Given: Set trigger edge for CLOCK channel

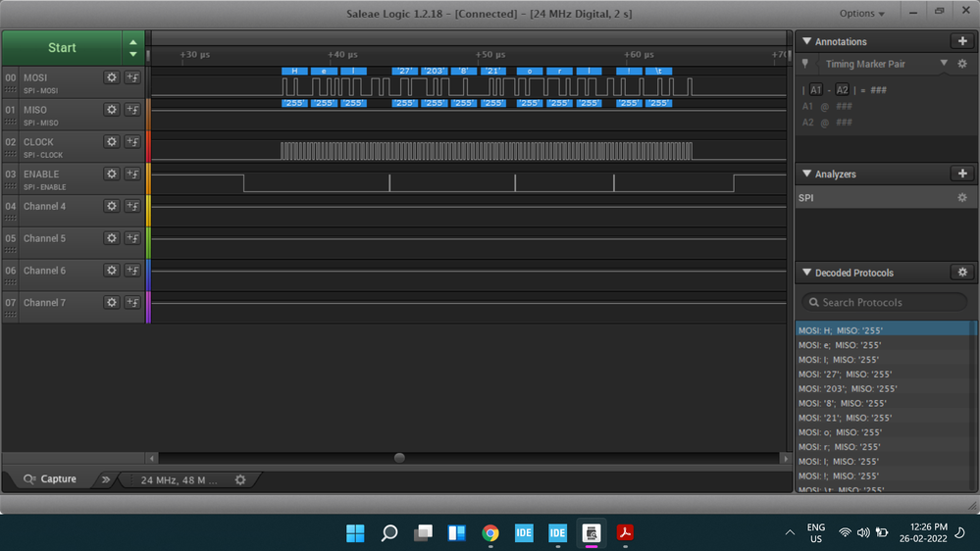Looking at the screenshot, I should point(132,142).
